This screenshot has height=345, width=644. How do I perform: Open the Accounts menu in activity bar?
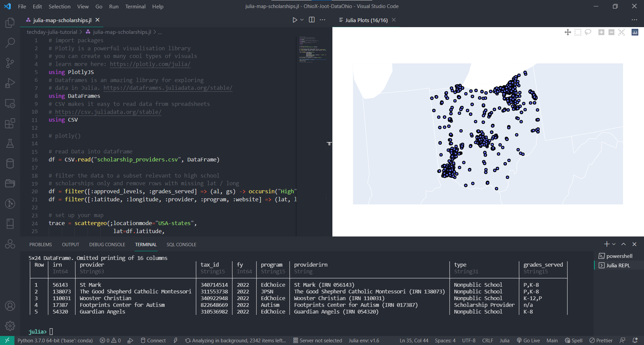10,306
